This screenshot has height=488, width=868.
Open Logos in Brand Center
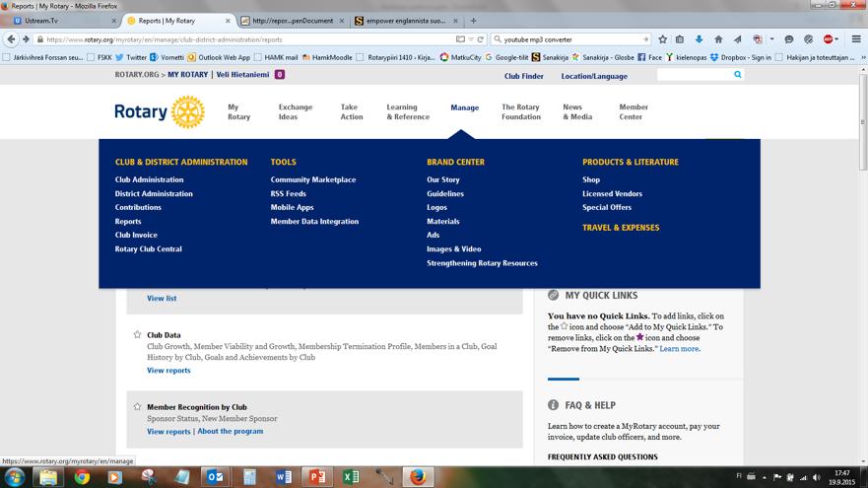(x=436, y=207)
